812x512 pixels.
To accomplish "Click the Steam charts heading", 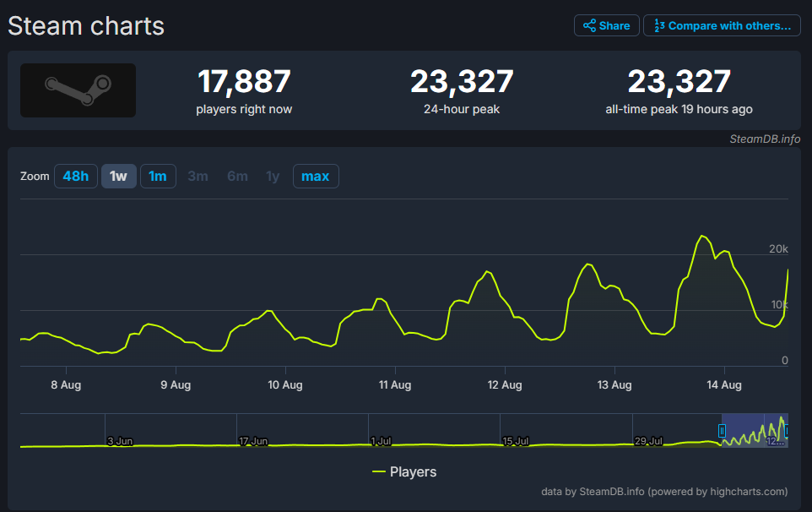I will click(x=86, y=26).
